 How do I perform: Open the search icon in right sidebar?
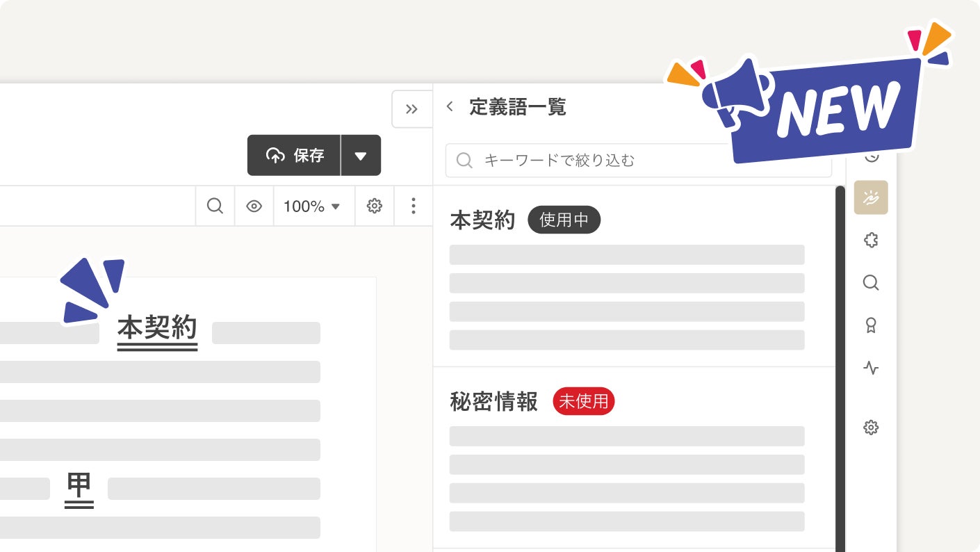871,282
